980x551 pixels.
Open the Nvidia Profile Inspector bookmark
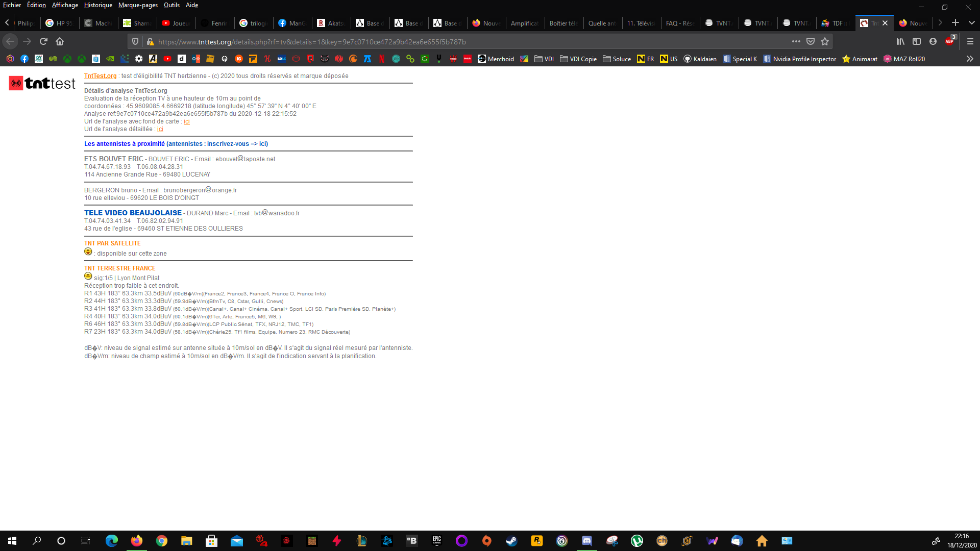click(800, 59)
